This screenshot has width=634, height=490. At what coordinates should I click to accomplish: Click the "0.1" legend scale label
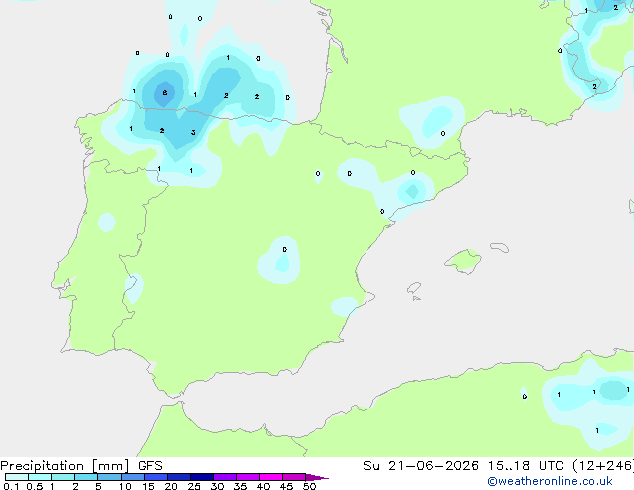(x=11, y=486)
